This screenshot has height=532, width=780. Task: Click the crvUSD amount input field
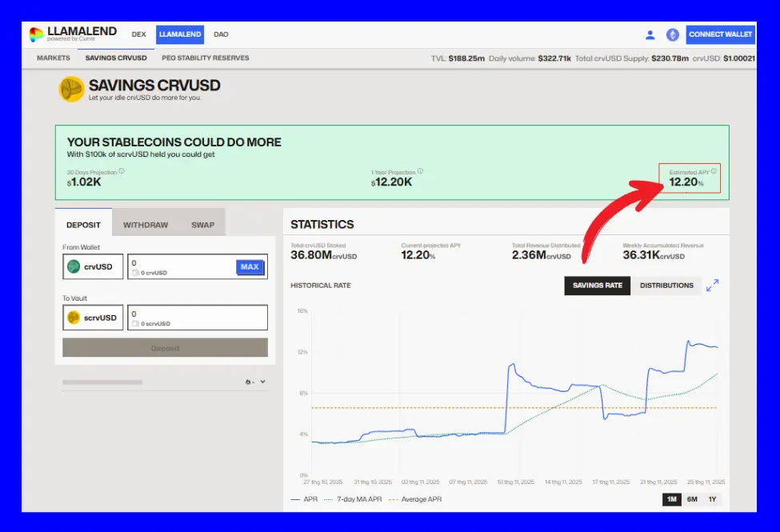[182, 263]
